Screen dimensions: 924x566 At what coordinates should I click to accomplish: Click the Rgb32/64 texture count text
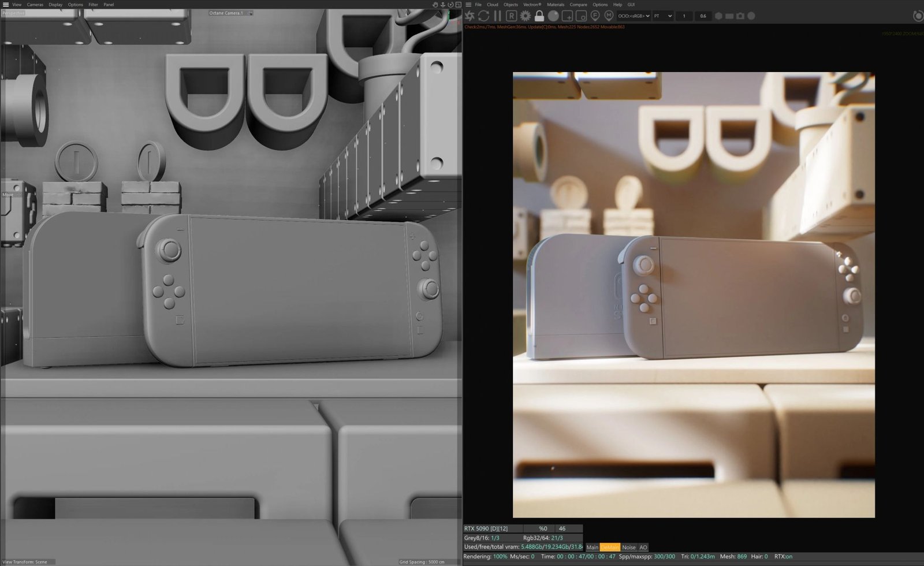pos(543,538)
